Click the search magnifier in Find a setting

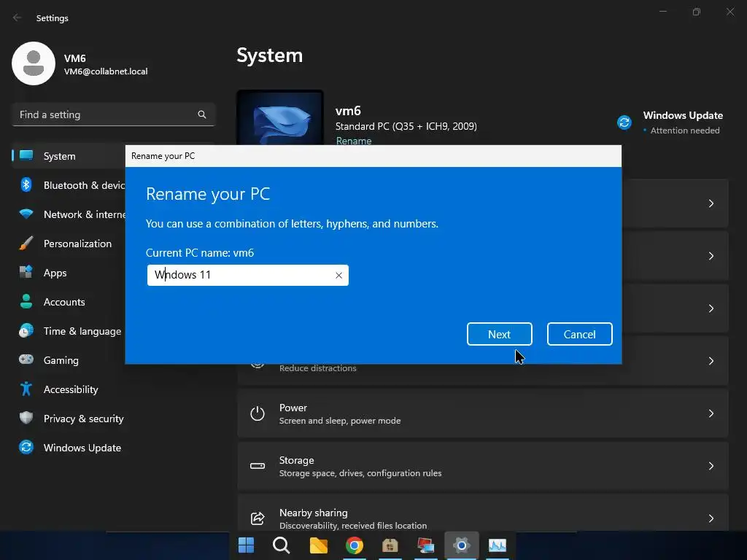point(202,114)
